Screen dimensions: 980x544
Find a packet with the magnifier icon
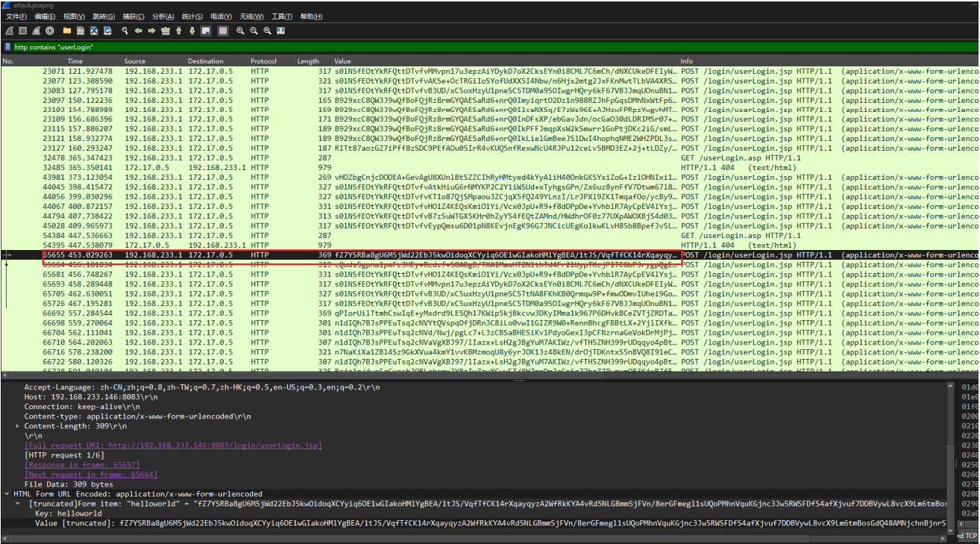click(x=125, y=31)
